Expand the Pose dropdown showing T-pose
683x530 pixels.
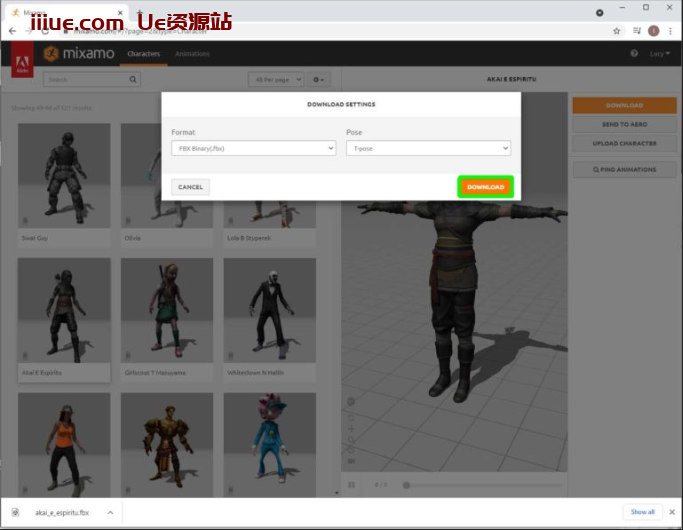(428, 148)
